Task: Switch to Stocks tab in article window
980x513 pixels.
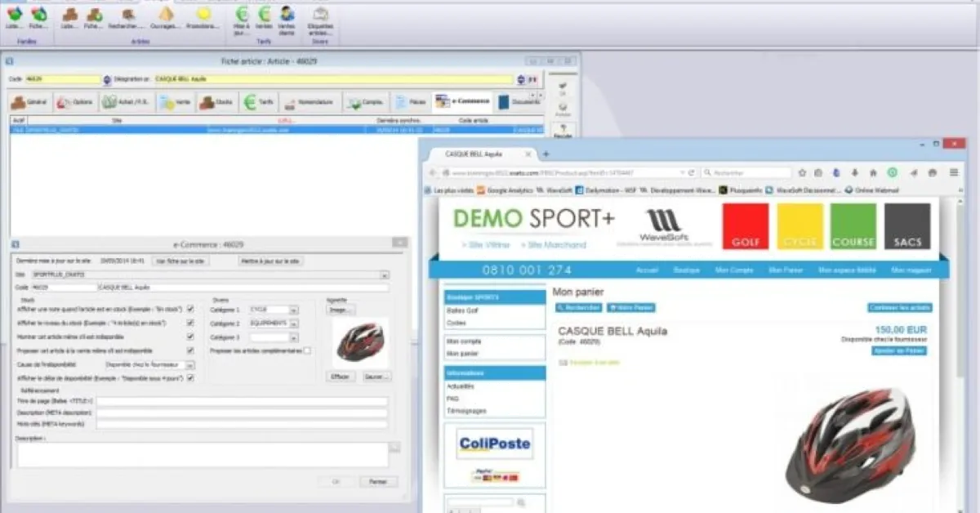Action: 217,102
